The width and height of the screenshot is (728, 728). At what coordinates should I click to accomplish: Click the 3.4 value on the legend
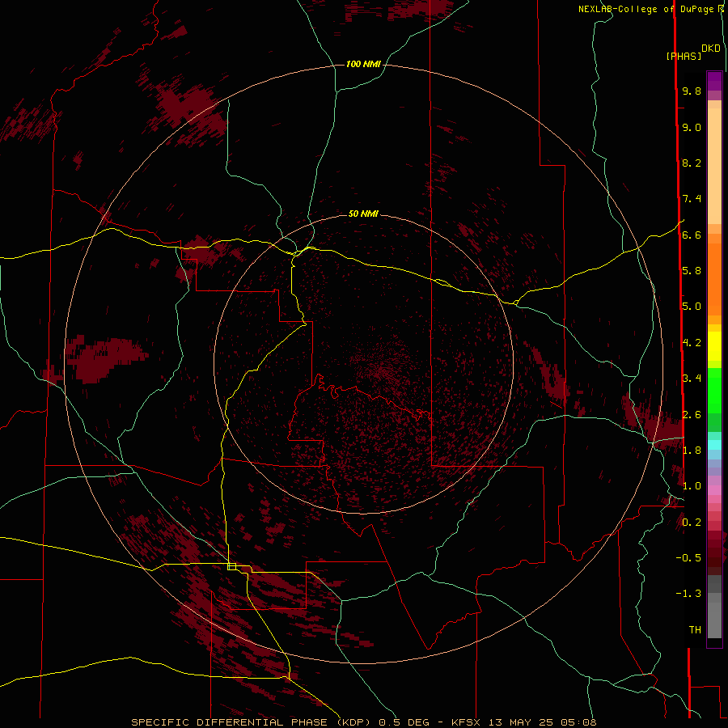(x=692, y=379)
